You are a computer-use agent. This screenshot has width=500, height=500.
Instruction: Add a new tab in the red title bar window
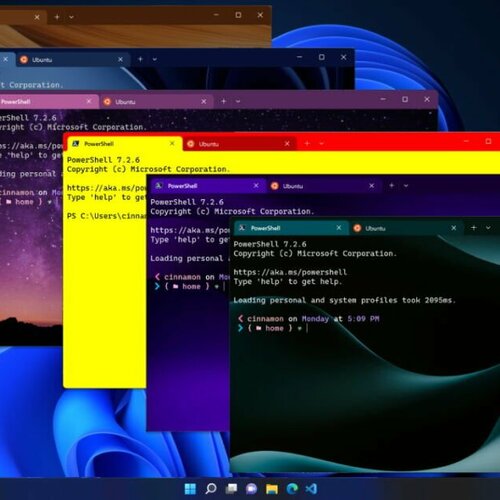pyautogui.click(x=307, y=143)
